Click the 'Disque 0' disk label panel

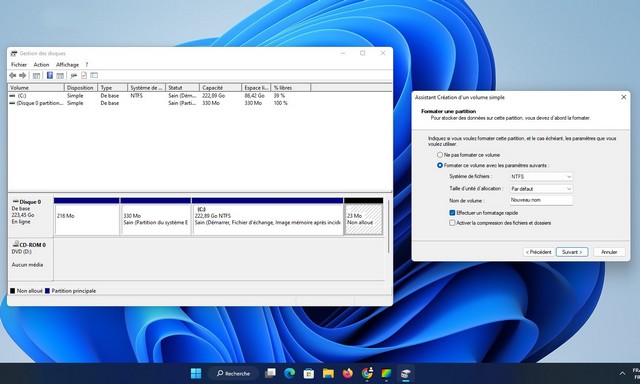[31, 216]
